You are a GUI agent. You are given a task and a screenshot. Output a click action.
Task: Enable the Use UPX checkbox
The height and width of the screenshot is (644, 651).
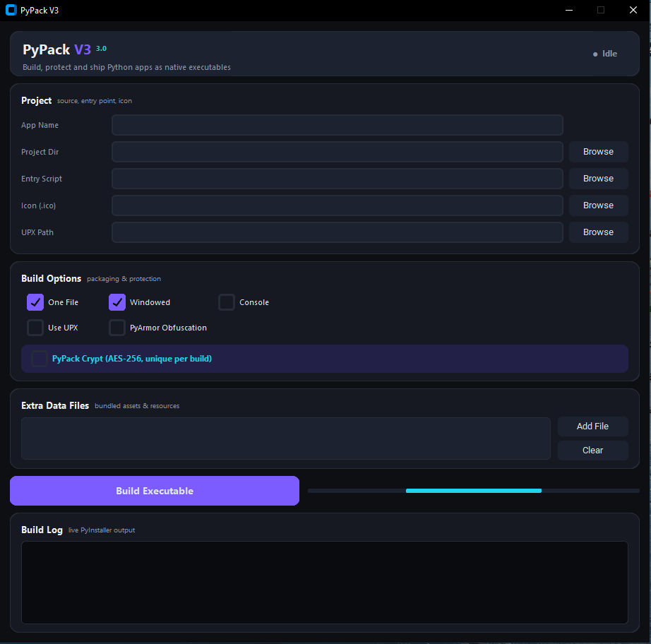pos(35,328)
